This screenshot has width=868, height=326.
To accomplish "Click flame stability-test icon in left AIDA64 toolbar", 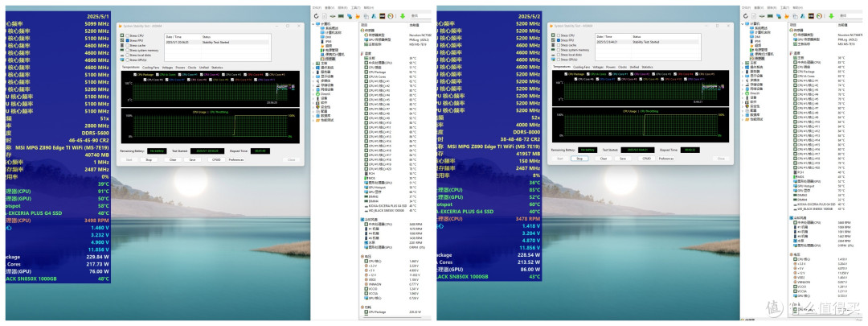I will (358, 16).
